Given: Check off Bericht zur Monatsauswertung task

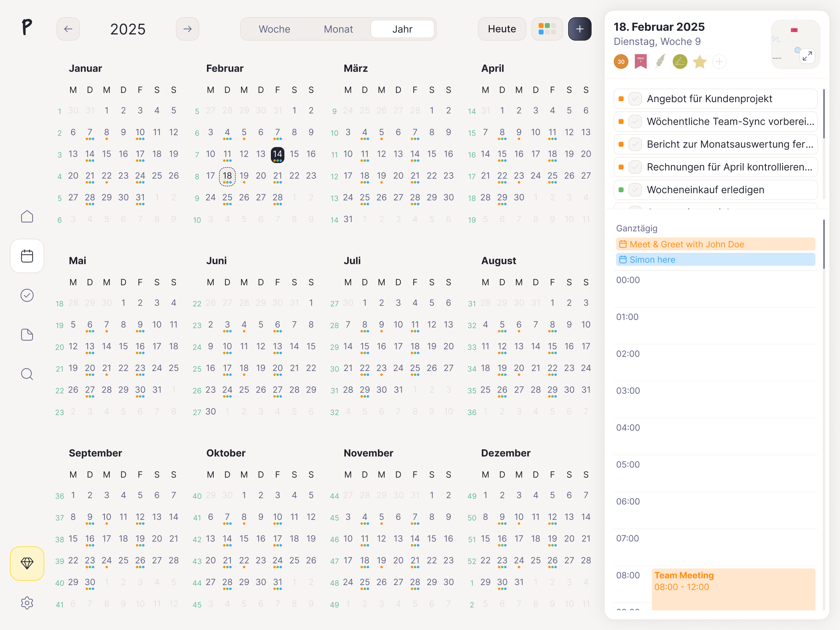Looking at the screenshot, I should pyautogui.click(x=635, y=144).
